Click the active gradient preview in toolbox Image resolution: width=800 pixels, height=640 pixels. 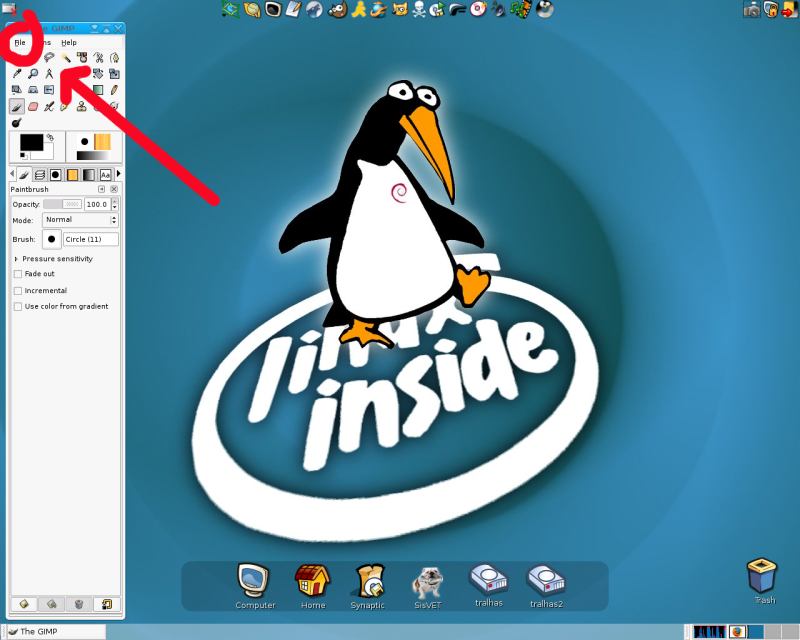coord(93,156)
